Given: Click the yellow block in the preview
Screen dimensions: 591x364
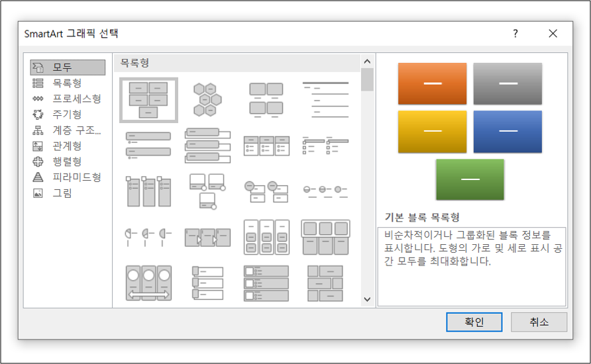Looking at the screenshot, I should click(x=433, y=132).
